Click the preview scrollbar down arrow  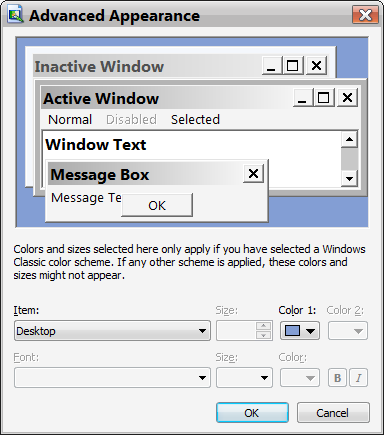click(349, 178)
